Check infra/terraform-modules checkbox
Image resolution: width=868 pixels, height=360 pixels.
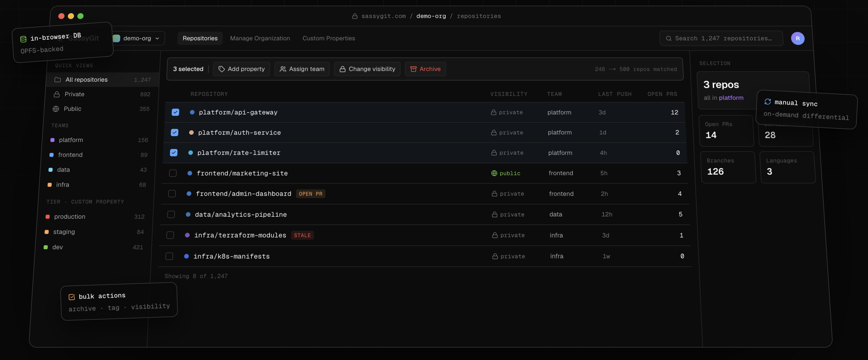pos(170,235)
